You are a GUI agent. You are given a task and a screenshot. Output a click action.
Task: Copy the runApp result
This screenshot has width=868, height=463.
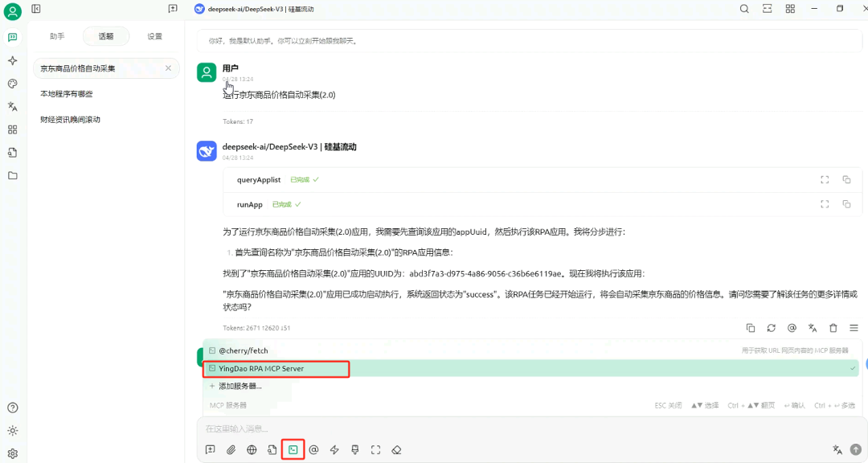tap(846, 204)
